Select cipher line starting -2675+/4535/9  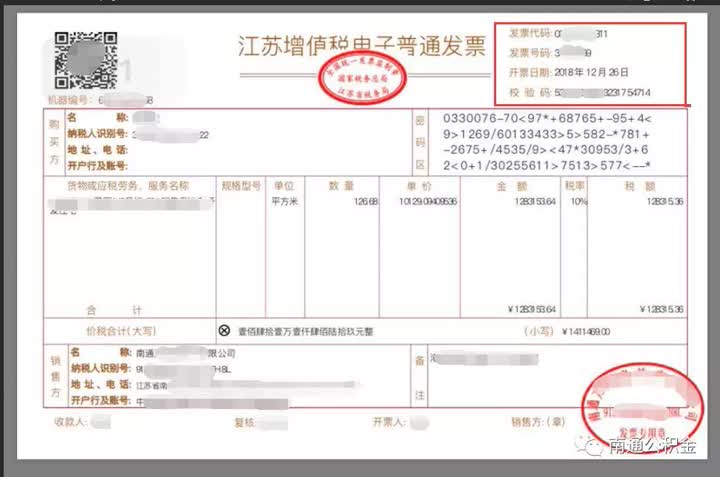pyautogui.click(x=546, y=150)
